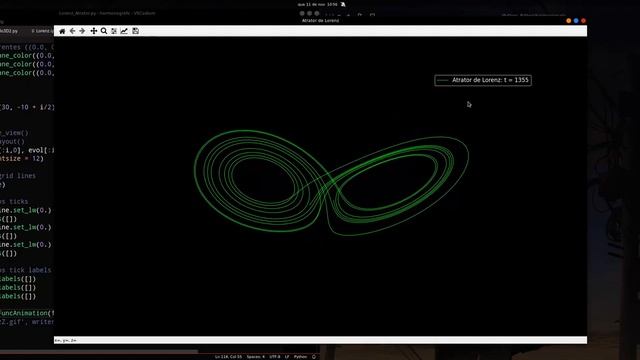Open the system clock in top bar
640x360 pixels.
tap(318, 4)
